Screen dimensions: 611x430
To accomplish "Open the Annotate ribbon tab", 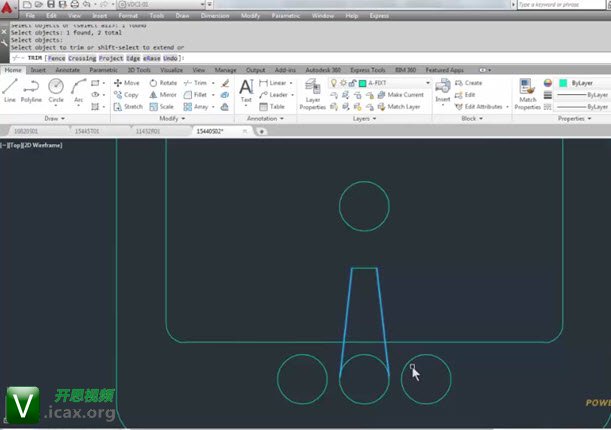I will pos(68,71).
